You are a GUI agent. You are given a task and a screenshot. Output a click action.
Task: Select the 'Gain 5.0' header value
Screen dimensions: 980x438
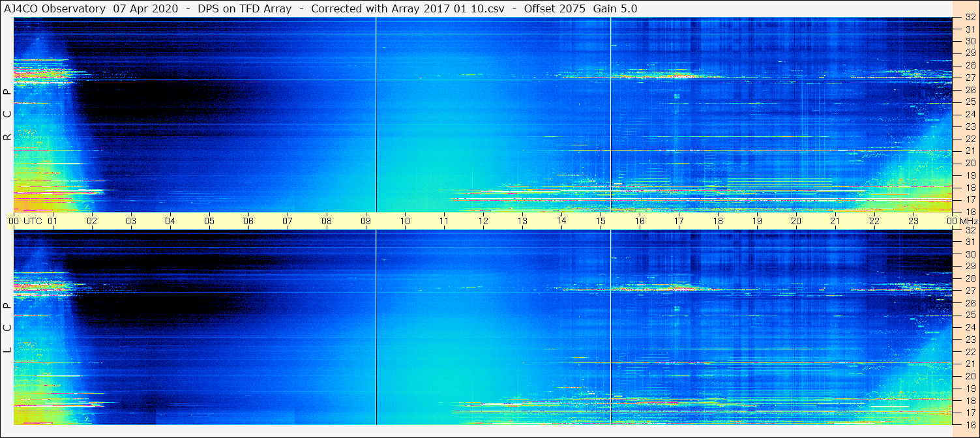pos(616,8)
